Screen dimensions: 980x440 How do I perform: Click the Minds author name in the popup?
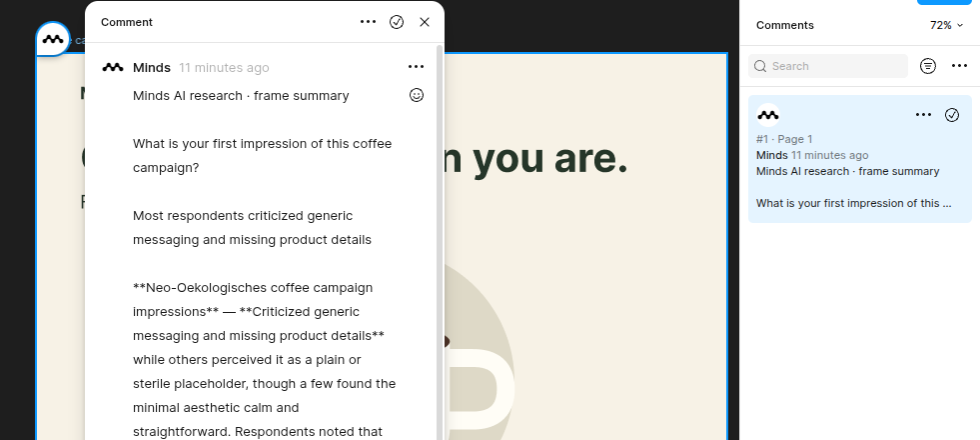[151, 68]
